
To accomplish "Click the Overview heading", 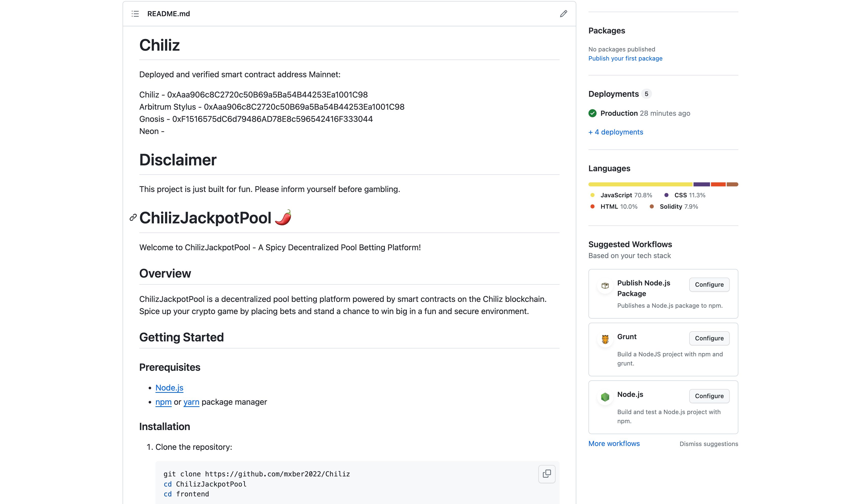I will click(x=165, y=274).
